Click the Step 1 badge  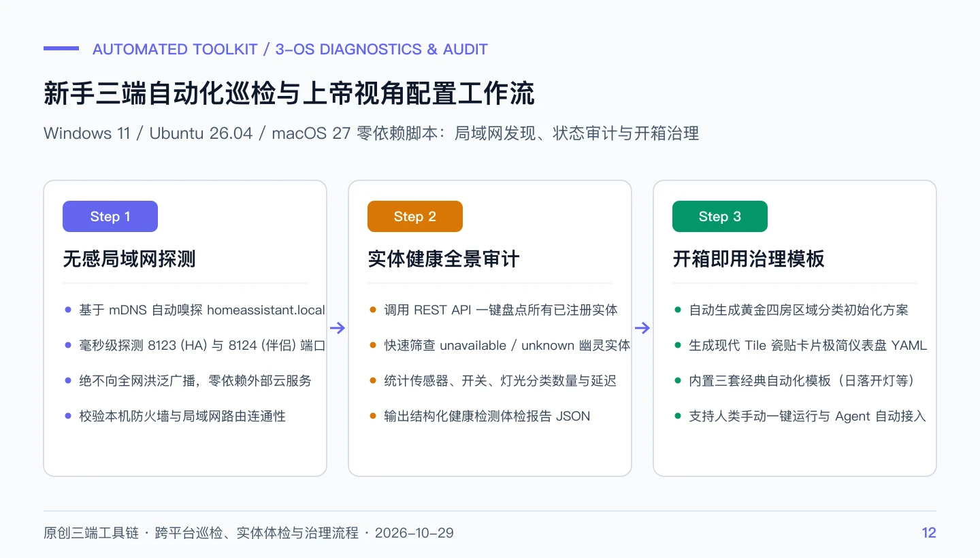[x=110, y=216]
